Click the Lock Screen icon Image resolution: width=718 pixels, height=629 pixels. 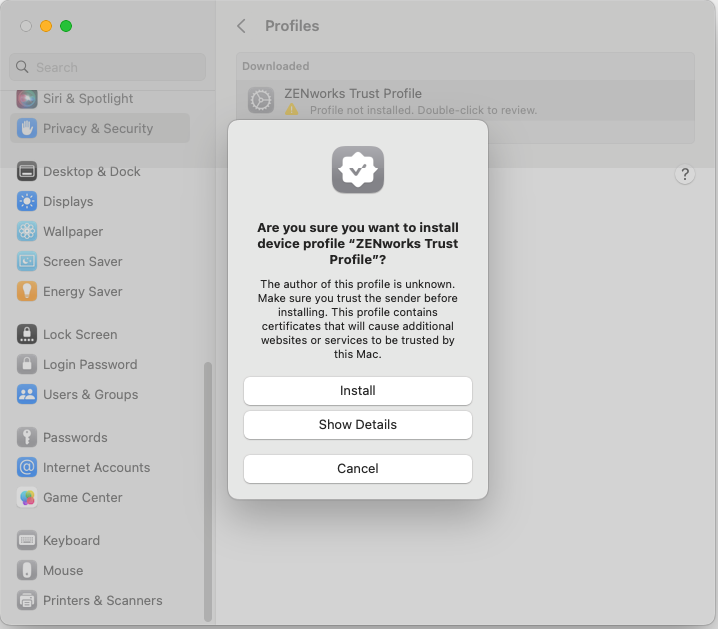point(27,335)
